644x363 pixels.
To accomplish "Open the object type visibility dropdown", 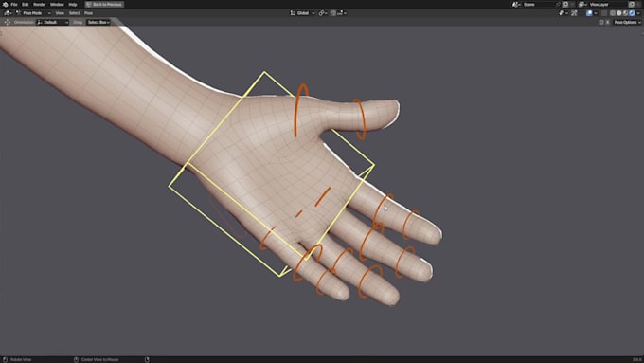I will [563, 13].
